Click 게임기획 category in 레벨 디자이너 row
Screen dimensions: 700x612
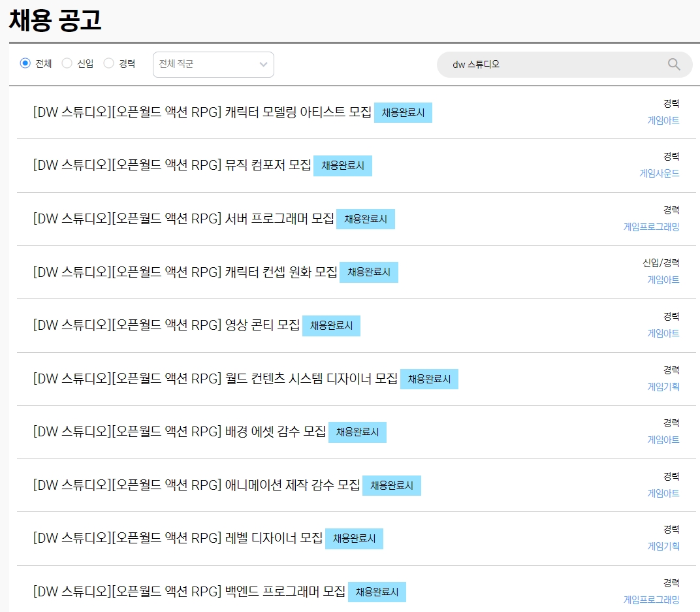click(x=663, y=547)
